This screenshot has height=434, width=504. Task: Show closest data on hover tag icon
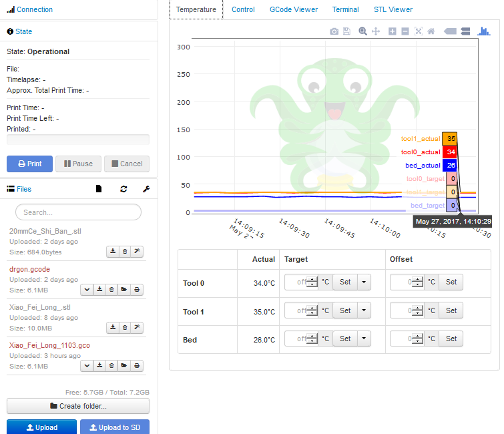[450, 31]
